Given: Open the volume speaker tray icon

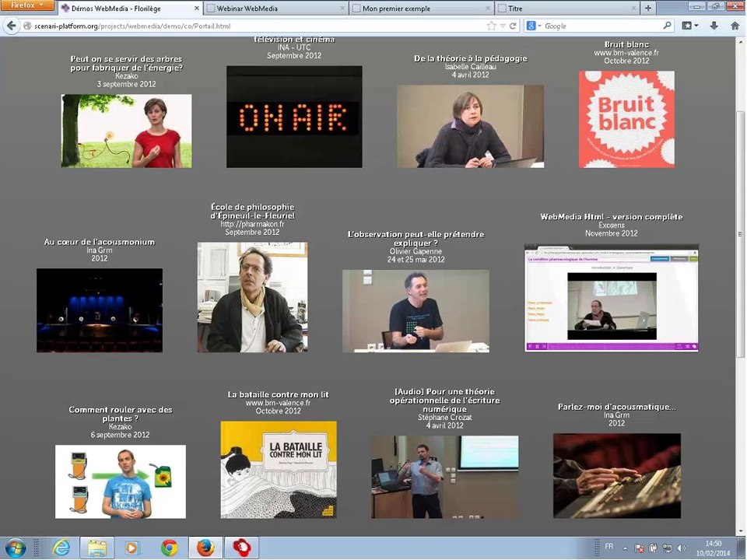Looking at the screenshot, I should coord(682,548).
